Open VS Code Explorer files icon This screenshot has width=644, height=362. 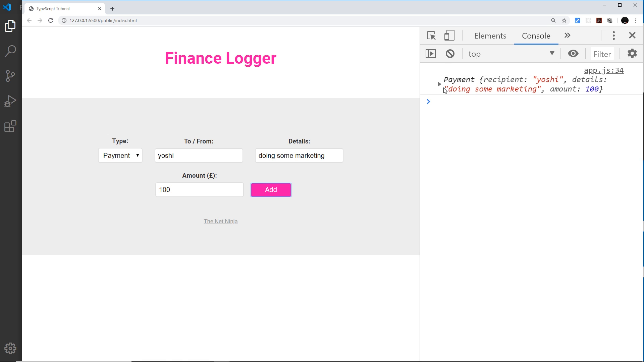(10, 26)
